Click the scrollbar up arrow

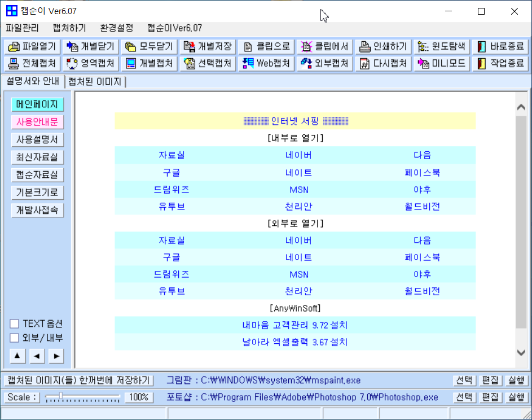(x=521, y=107)
